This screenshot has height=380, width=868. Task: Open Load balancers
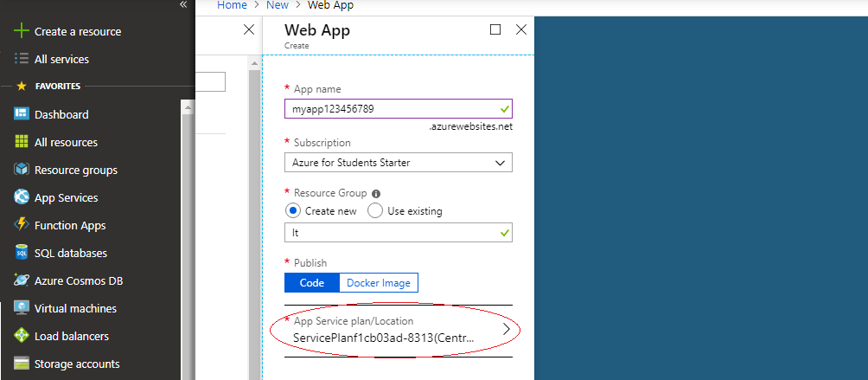click(72, 336)
